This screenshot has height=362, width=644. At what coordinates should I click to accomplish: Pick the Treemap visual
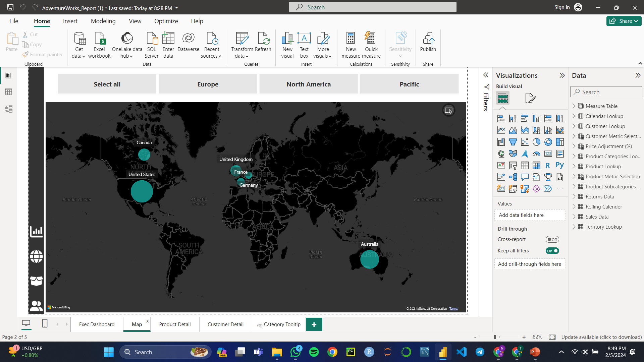(560, 142)
